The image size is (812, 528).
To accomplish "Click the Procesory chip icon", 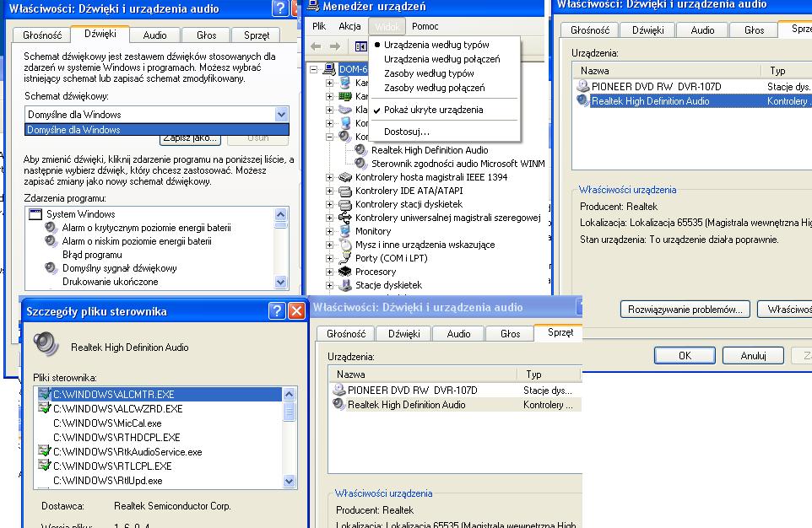I will click(345, 272).
